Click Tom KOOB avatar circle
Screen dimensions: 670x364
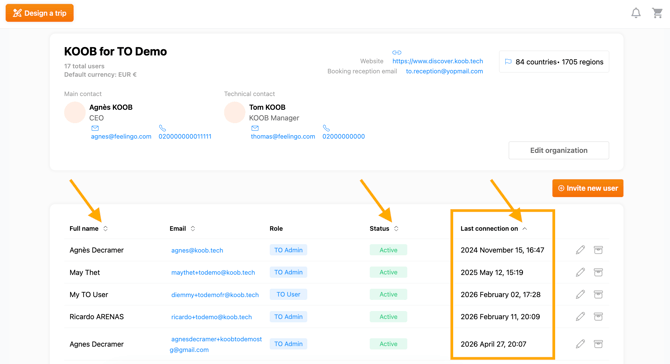point(235,112)
